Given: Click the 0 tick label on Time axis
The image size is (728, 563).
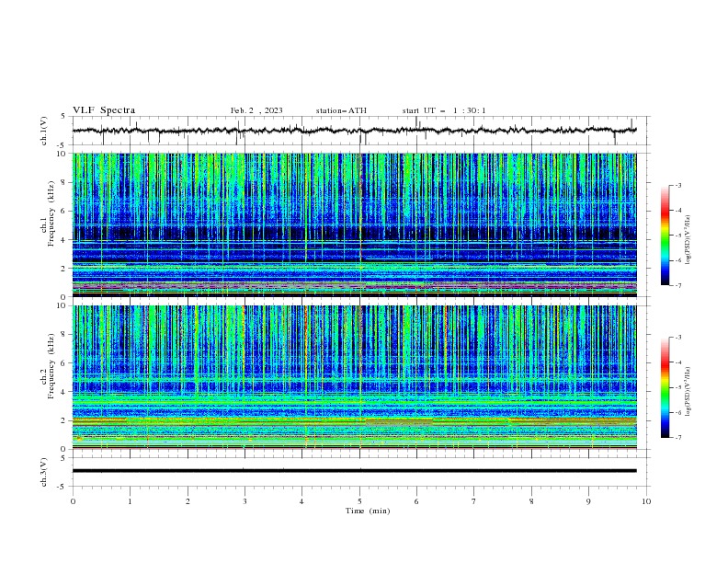Looking at the screenshot, I should pos(73,501).
